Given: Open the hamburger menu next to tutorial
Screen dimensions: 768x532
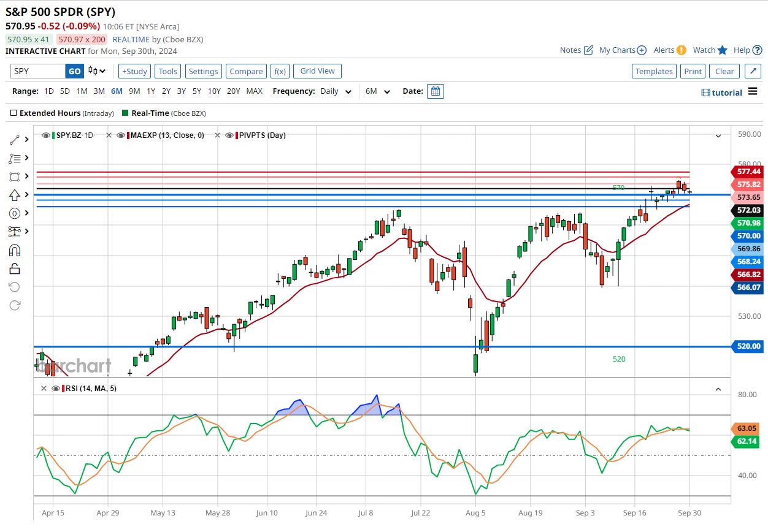Looking at the screenshot, I should 753,92.
